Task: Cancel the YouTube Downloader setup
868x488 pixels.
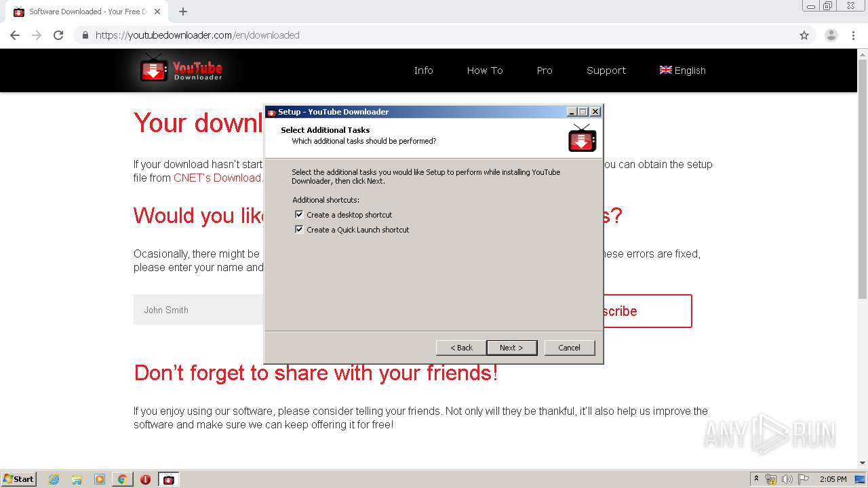Action: [x=570, y=348]
